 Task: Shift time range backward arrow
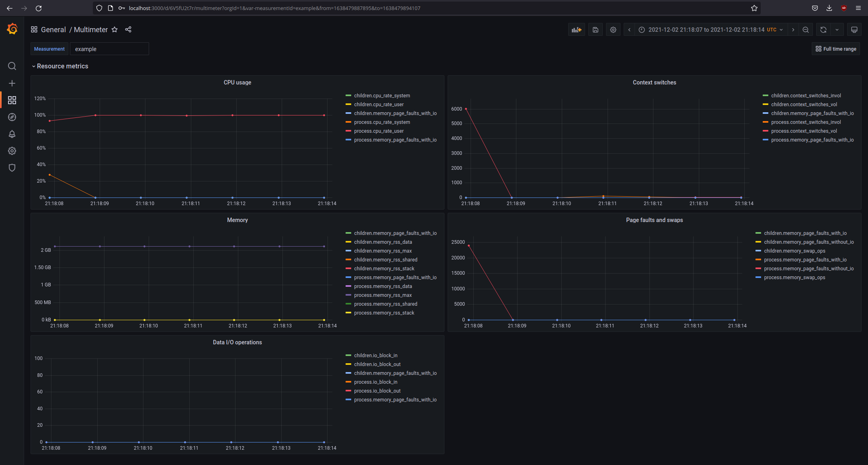[x=629, y=30]
